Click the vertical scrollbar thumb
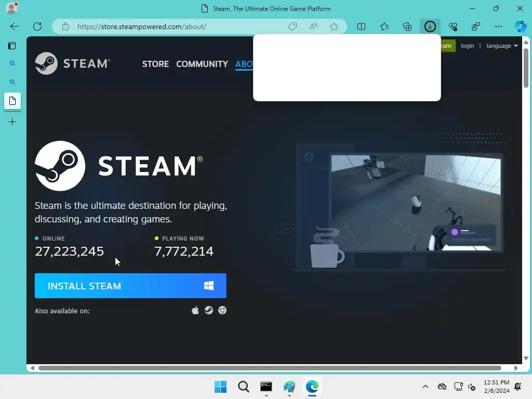Viewport: 532px width, 399px height. click(526, 68)
